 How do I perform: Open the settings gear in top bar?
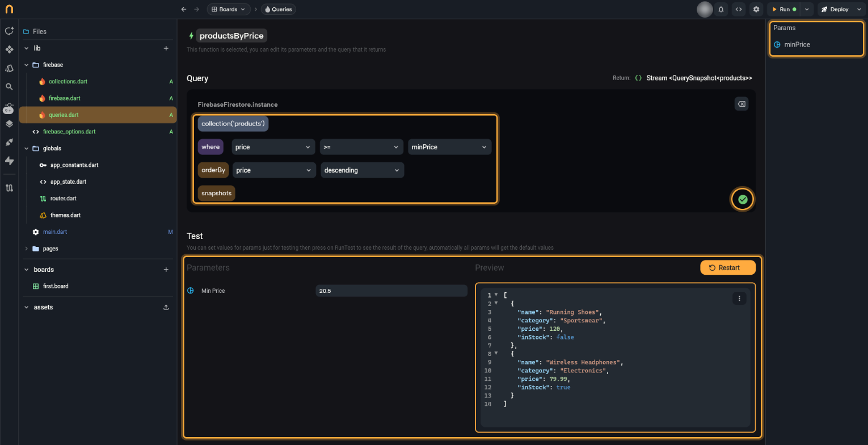coord(756,9)
